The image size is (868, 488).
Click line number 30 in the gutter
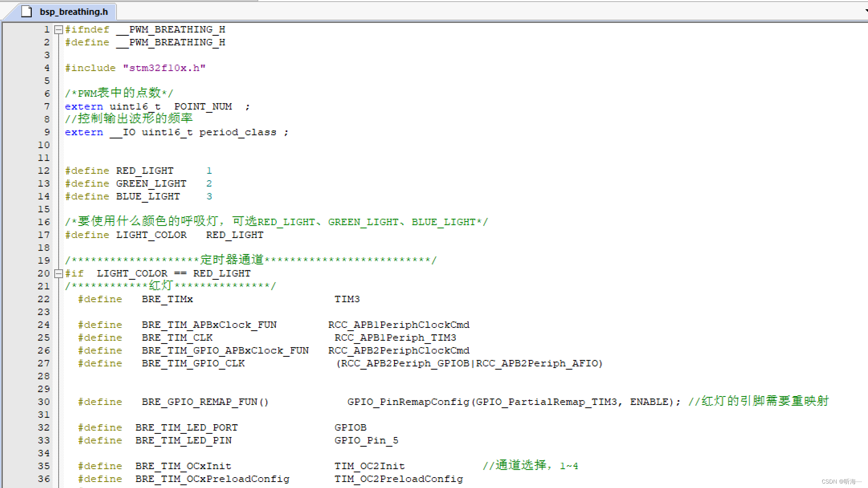(x=44, y=402)
